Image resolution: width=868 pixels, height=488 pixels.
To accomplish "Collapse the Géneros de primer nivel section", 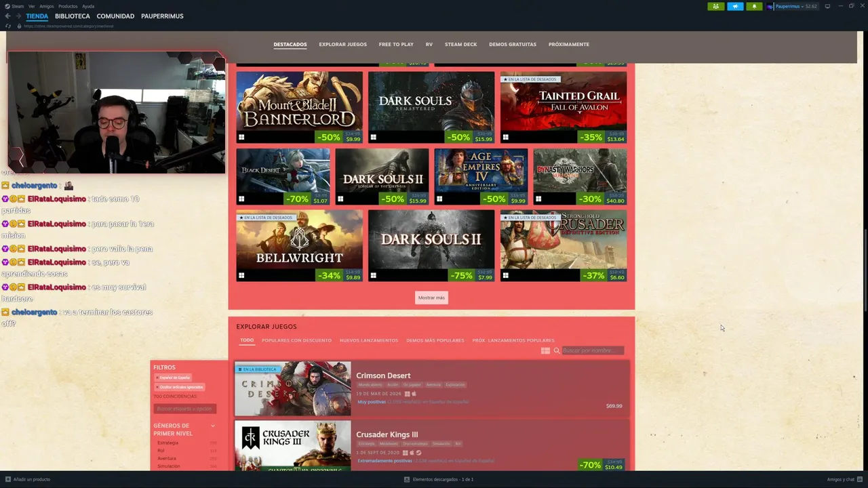I will point(213,426).
